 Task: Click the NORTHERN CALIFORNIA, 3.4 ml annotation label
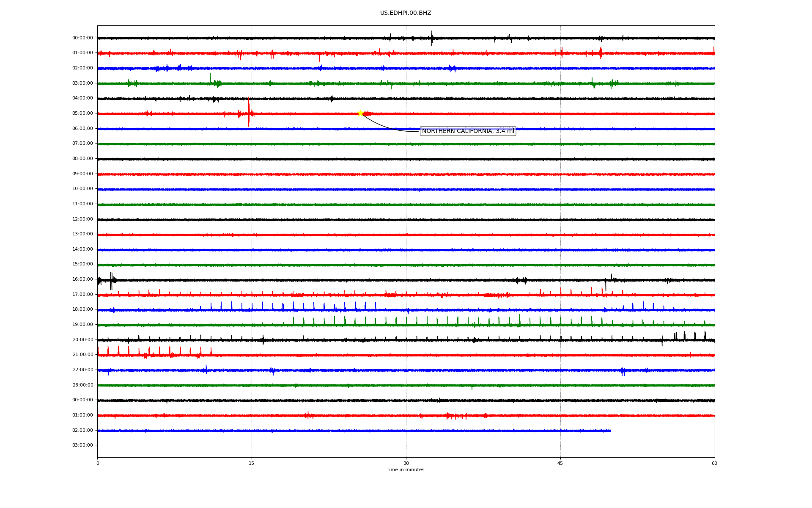point(468,131)
